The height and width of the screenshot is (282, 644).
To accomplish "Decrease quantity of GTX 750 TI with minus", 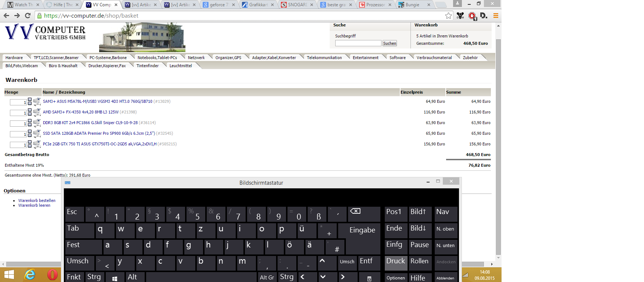I will tap(30, 146).
